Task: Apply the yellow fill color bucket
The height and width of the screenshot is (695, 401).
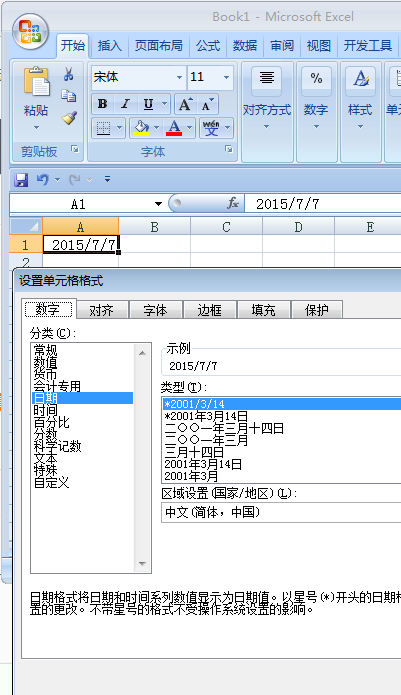Action: tap(141, 128)
